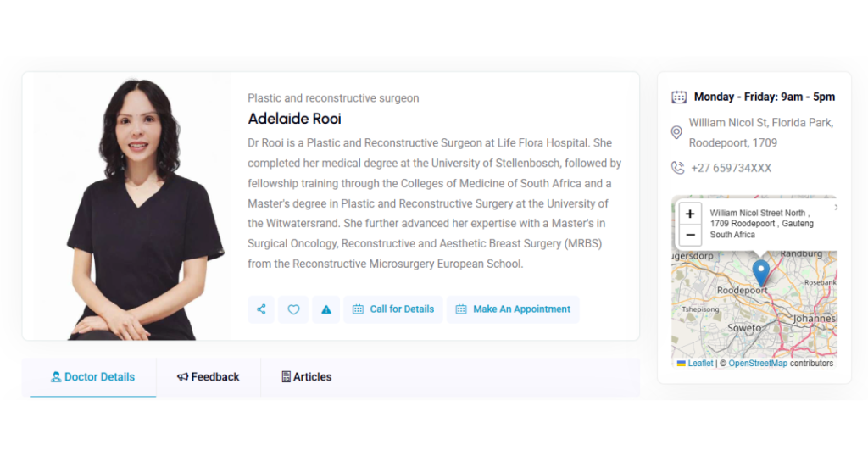Viewport: 868px width, 456px height.
Task: Close the map address popup
Action: (x=835, y=208)
